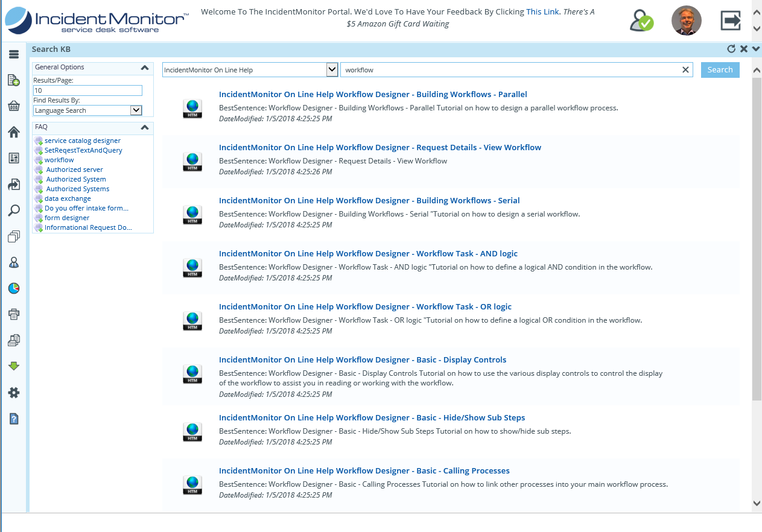Open Workflow Task - AND logic result
This screenshot has width=762, height=532.
click(368, 253)
